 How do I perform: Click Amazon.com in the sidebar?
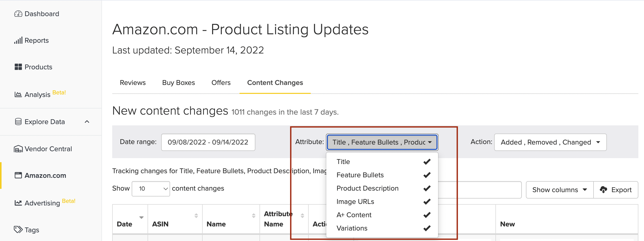[45, 176]
